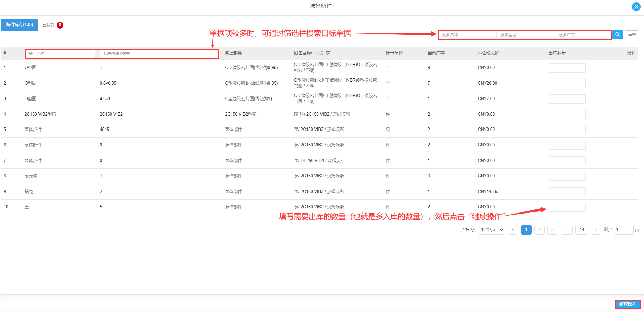Image resolution: width=644 pixels, height=312 pixels.
Task: Click 出库数量 field for the 0.8×0.95 row
Action: pos(567,83)
